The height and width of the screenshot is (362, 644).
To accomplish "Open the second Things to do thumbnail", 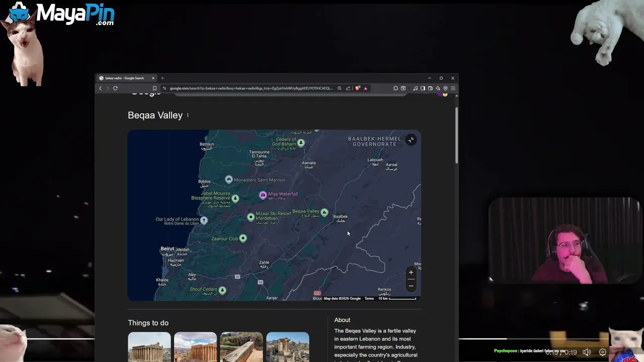I will coord(195,347).
